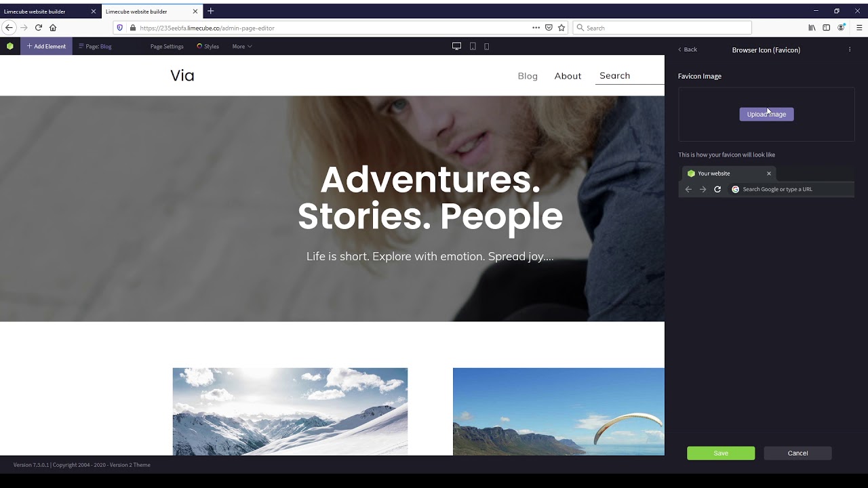868x488 pixels.
Task: Open the Styles menu item
Action: point(208,46)
